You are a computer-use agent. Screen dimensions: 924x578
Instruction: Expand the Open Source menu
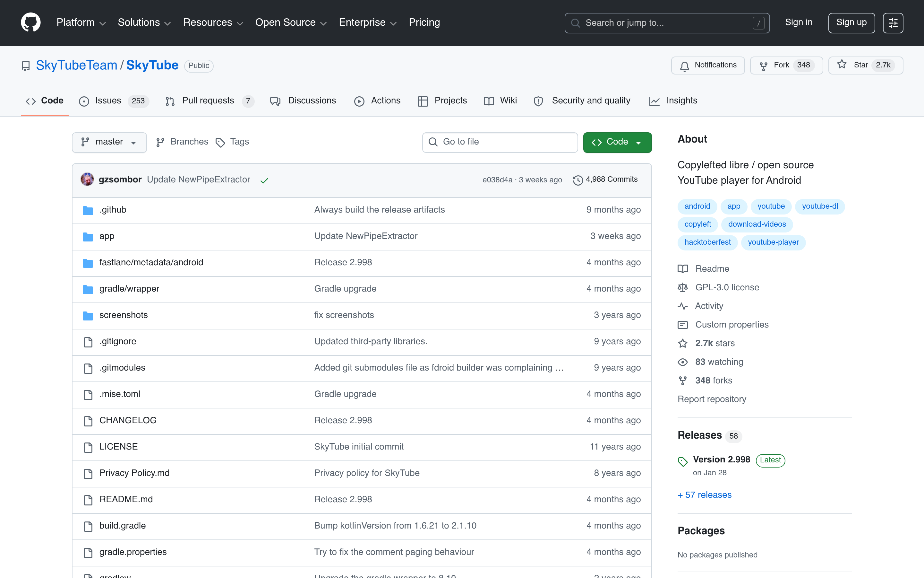[x=291, y=22]
